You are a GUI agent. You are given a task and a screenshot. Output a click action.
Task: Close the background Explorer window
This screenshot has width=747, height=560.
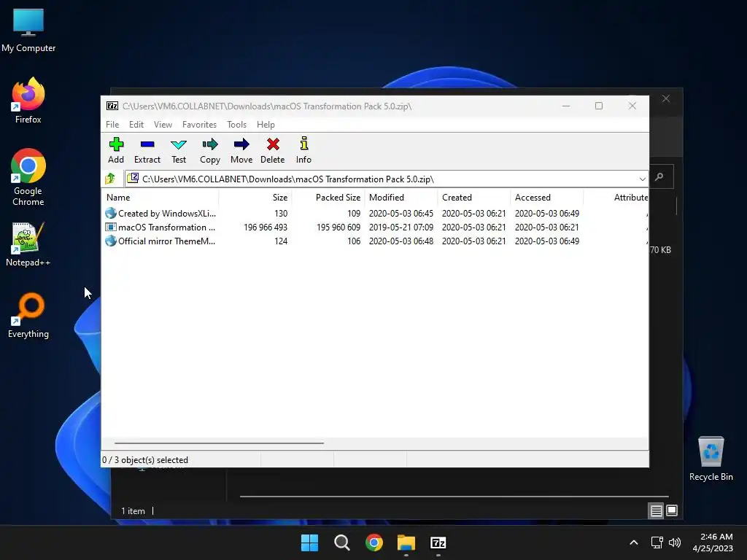[666, 98]
